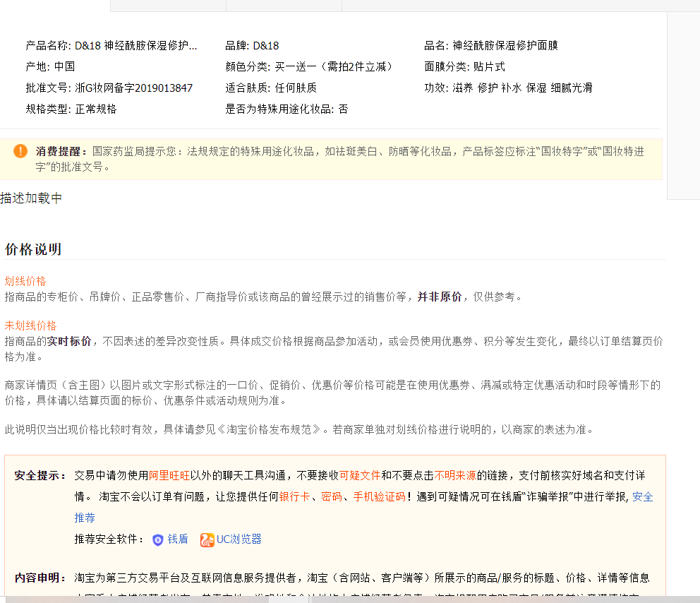
Task: Click the UC浏览器 squirrel icon
Action: (x=207, y=540)
